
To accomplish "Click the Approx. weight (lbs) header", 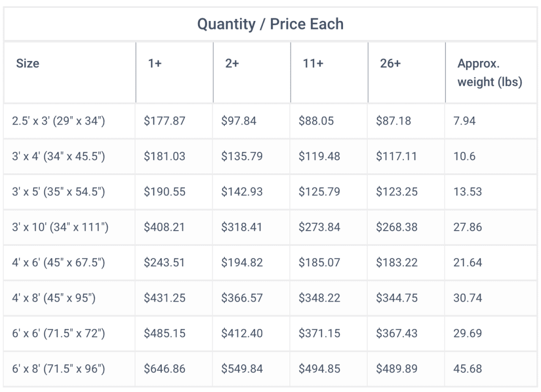I will coord(490,73).
